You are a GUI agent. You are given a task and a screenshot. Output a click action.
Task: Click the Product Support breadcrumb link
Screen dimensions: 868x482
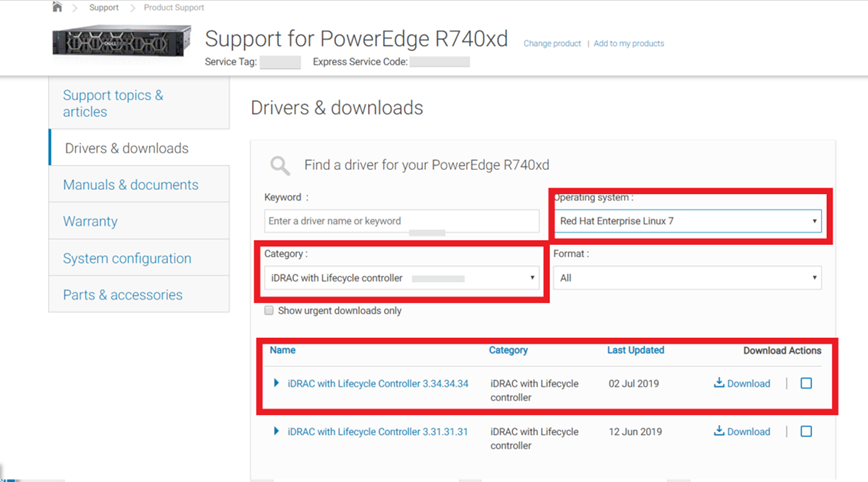(174, 8)
